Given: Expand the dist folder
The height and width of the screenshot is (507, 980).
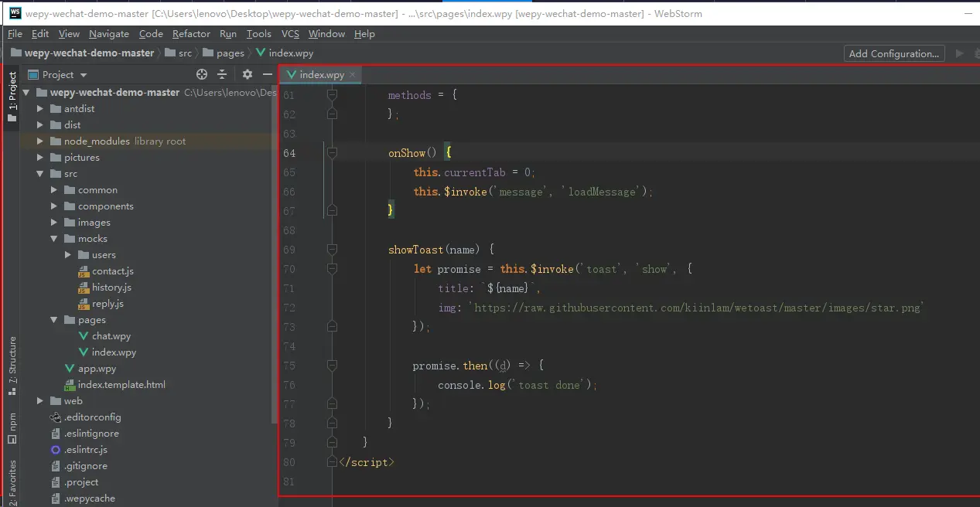Looking at the screenshot, I should click(x=40, y=124).
